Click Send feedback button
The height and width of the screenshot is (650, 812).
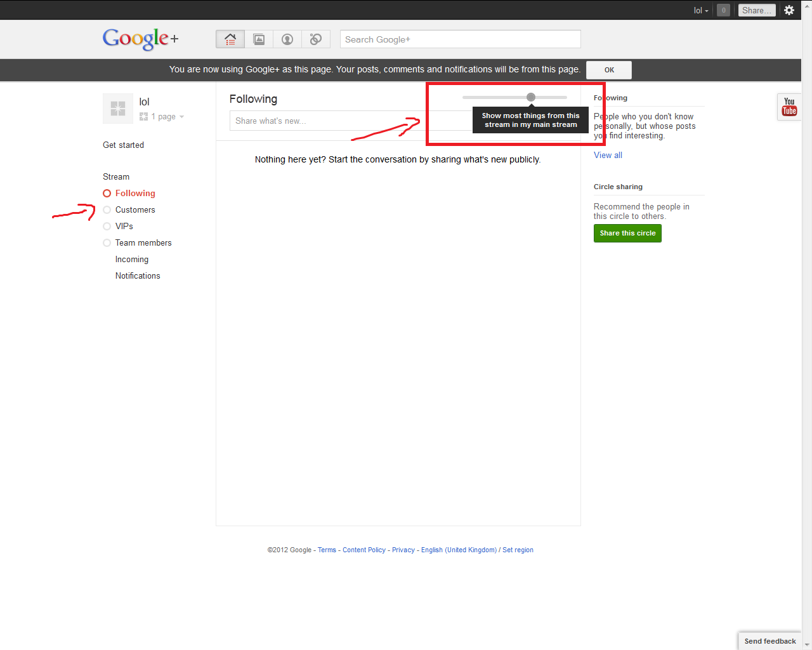tap(769, 641)
